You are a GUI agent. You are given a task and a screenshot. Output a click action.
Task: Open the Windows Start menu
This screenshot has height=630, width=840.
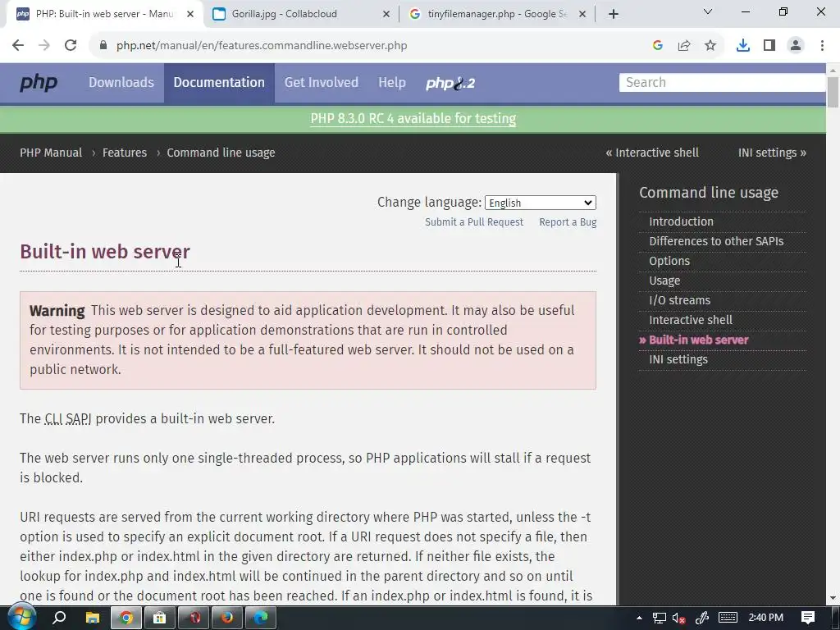[x=21, y=618]
